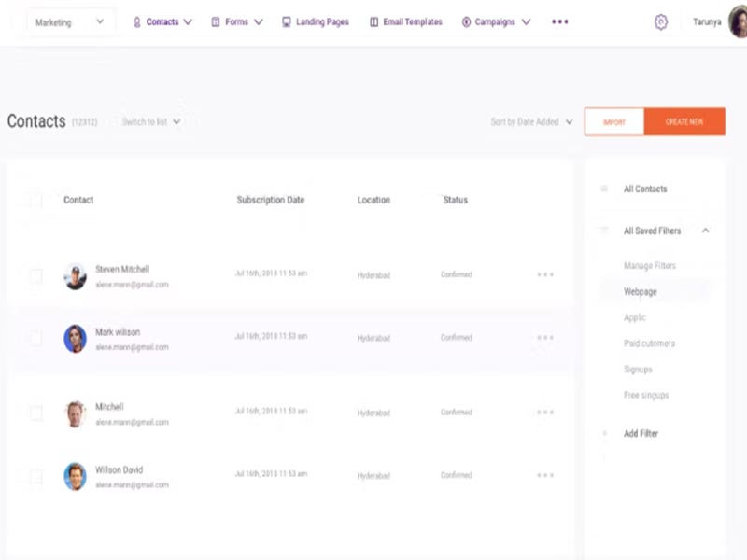Image resolution: width=747 pixels, height=560 pixels.
Task: Click the Import button
Action: point(613,122)
